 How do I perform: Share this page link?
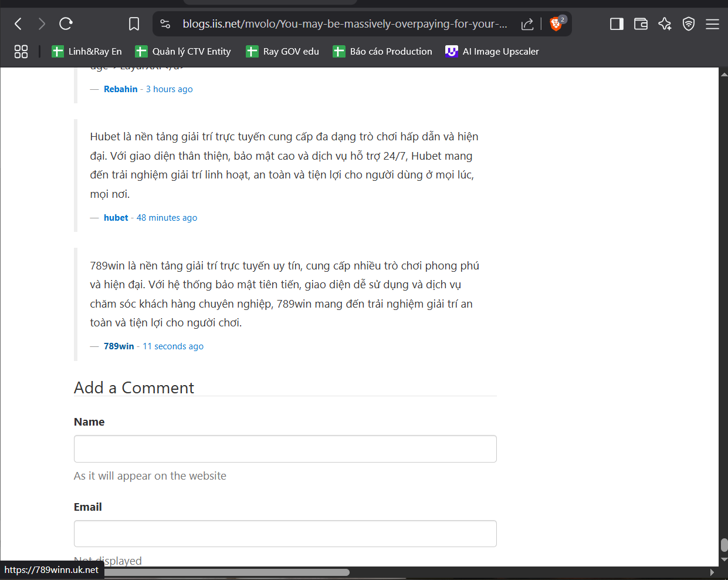click(527, 24)
